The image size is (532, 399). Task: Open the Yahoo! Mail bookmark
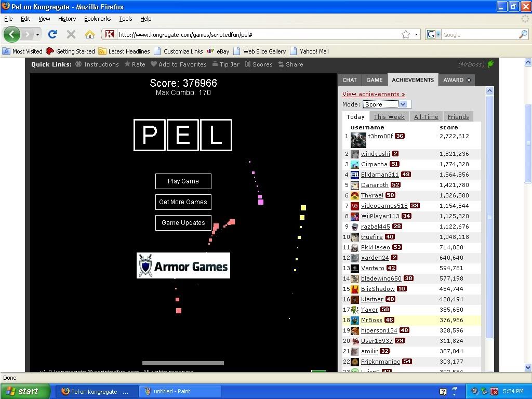309,51
